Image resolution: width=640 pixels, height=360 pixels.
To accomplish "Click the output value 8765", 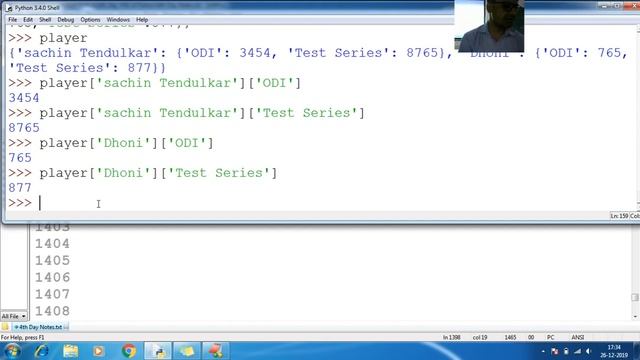I will pos(24,128).
